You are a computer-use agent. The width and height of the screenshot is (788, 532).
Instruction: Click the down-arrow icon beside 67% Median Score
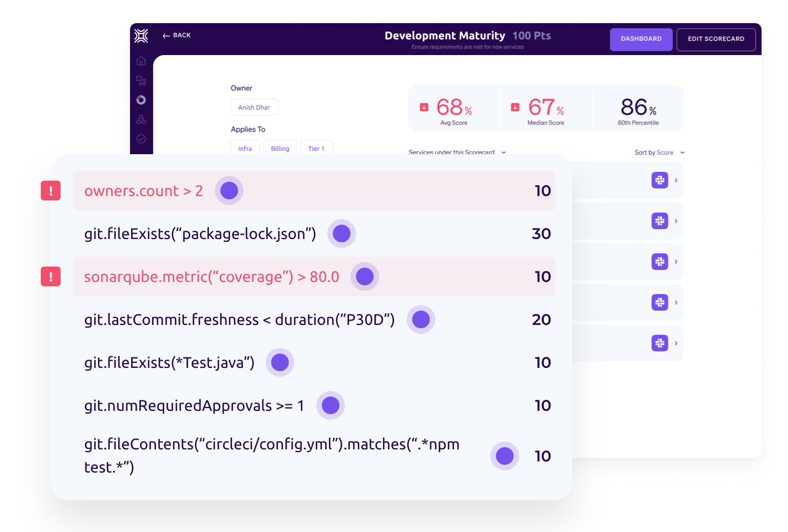[x=515, y=107]
